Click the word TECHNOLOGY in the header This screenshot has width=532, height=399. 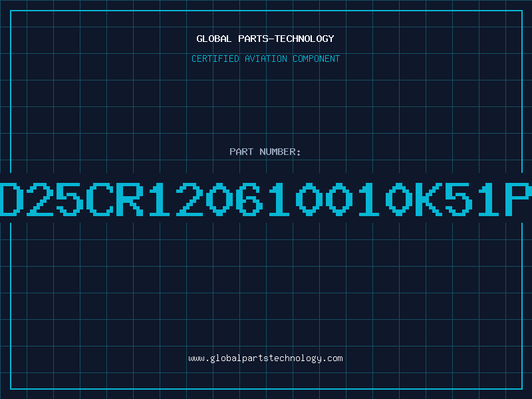[304, 39]
